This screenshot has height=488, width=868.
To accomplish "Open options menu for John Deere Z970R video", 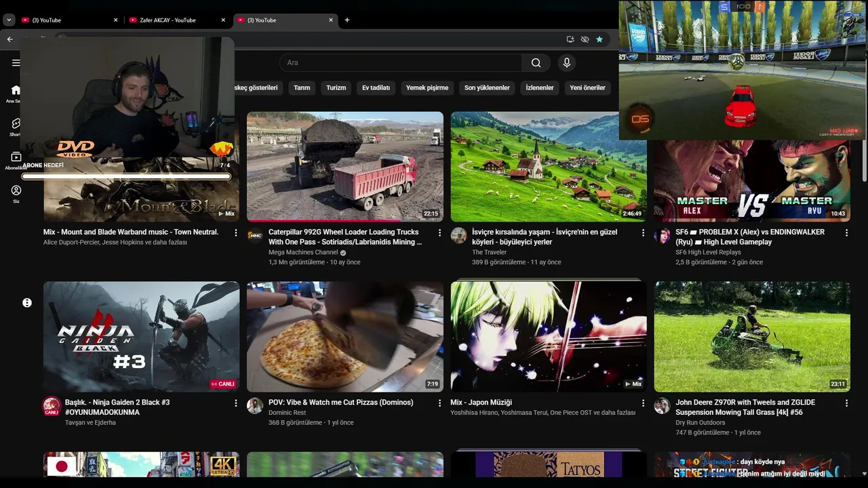I will tap(846, 403).
